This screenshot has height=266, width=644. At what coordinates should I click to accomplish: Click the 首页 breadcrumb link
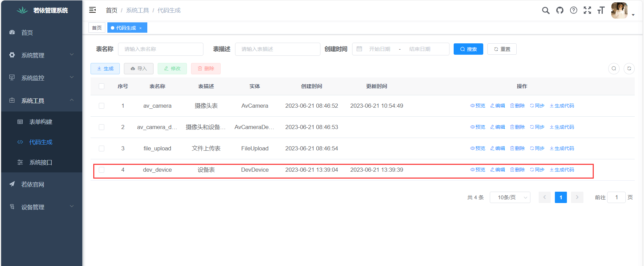point(112,10)
